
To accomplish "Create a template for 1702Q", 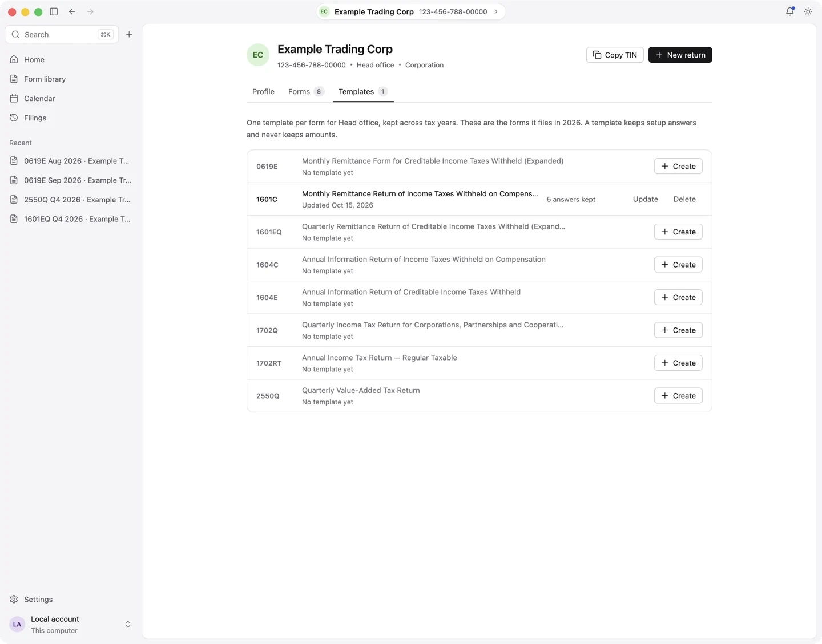I will click(678, 330).
